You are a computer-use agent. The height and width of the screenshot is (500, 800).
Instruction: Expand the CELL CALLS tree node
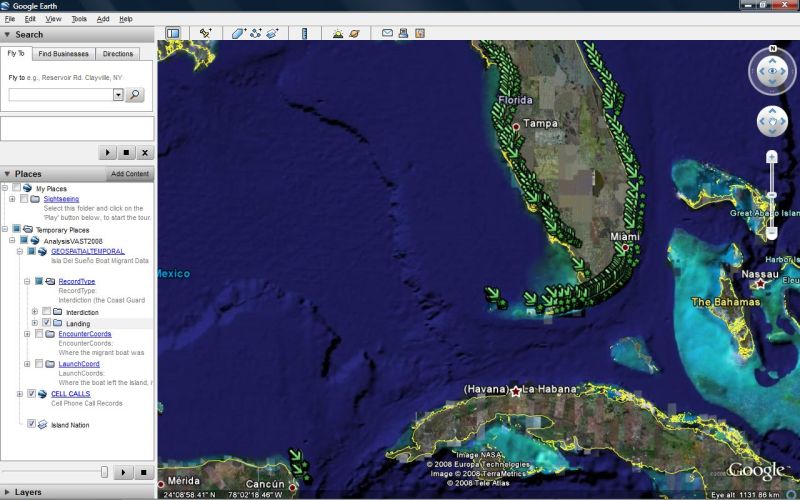pos(19,393)
